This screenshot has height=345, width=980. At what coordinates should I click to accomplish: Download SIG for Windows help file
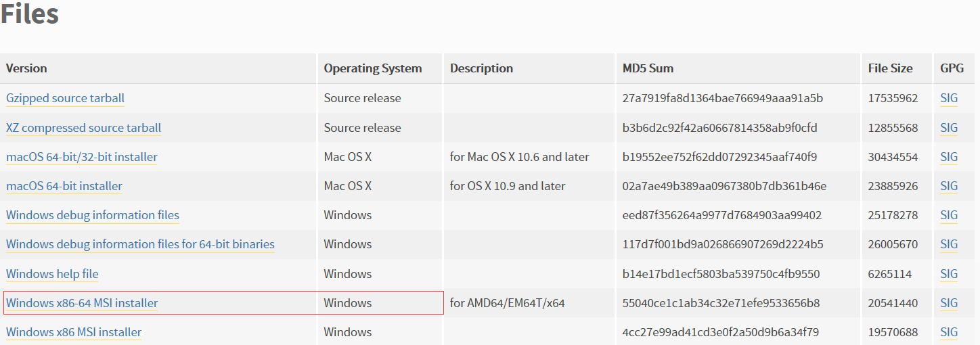click(949, 274)
